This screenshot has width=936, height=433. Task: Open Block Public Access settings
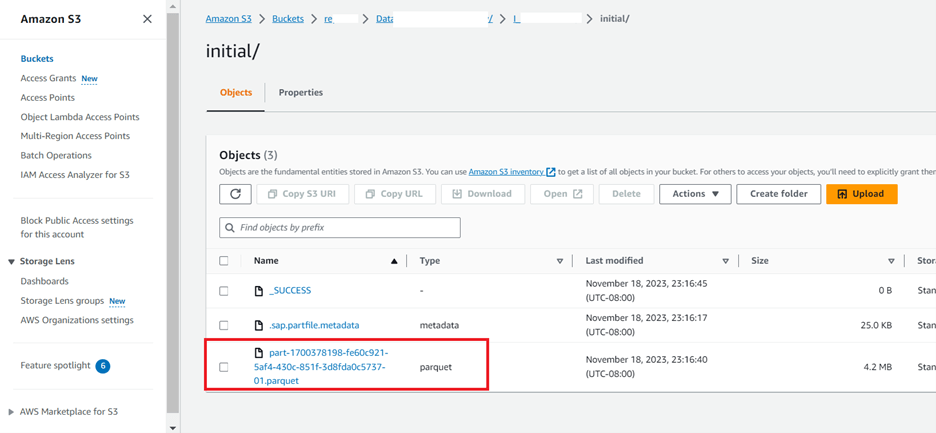click(77, 228)
